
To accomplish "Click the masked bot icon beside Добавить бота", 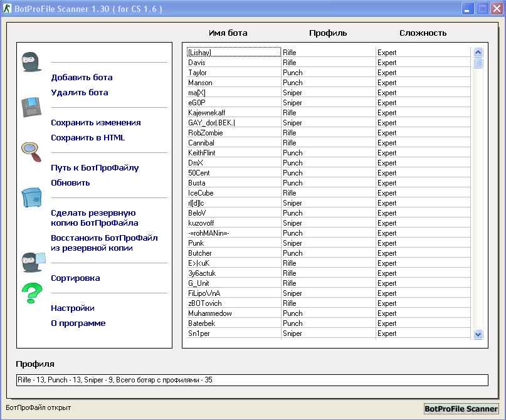I will [x=31, y=62].
